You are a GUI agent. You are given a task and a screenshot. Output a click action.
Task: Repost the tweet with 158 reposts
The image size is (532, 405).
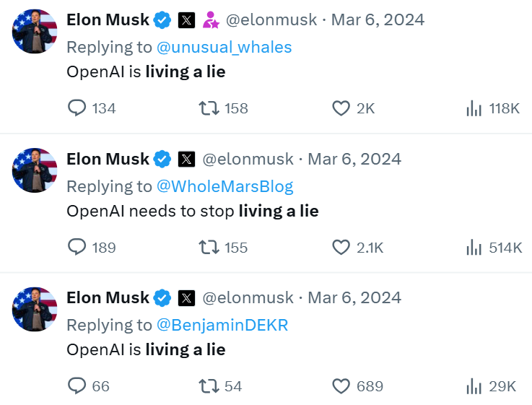click(x=209, y=108)
